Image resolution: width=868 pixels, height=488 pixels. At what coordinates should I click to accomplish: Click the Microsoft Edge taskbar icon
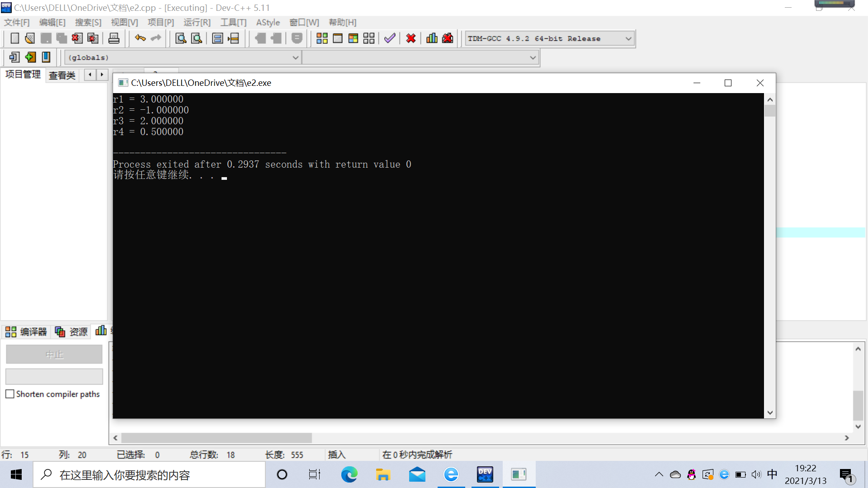349,474
